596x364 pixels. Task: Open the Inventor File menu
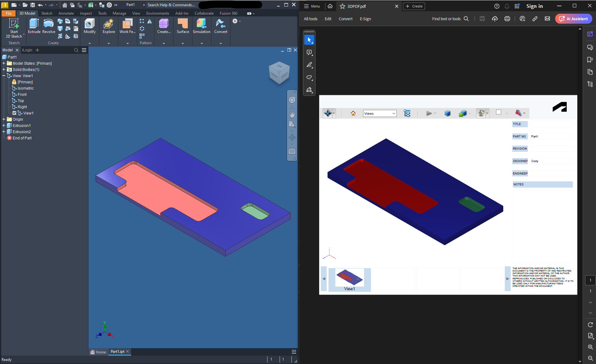click(x=9, y=13)
